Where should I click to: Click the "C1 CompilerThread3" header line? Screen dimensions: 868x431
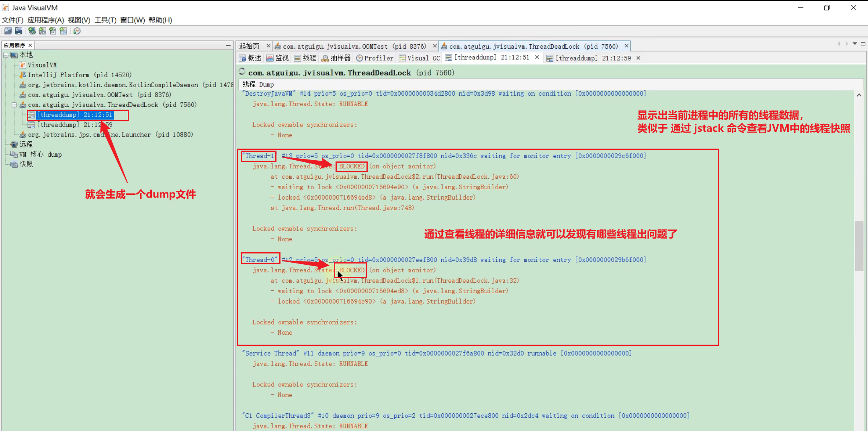(x=465, y=416)
